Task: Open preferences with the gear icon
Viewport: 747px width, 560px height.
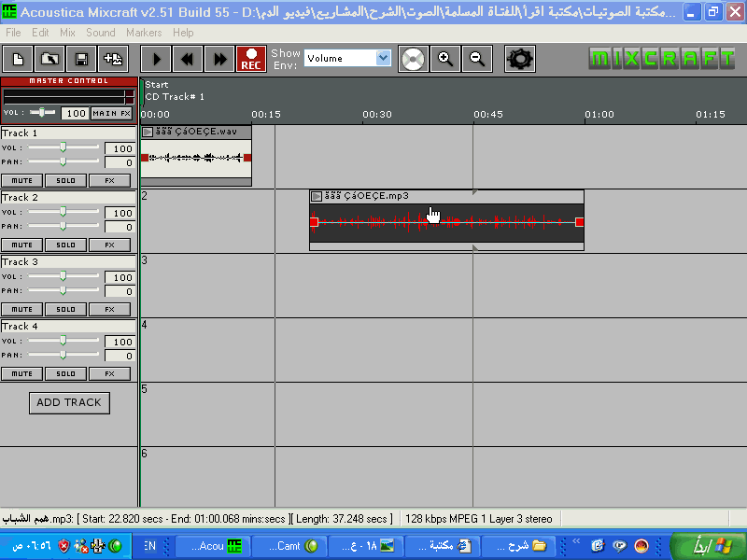Action: click(x=520, y=59)
